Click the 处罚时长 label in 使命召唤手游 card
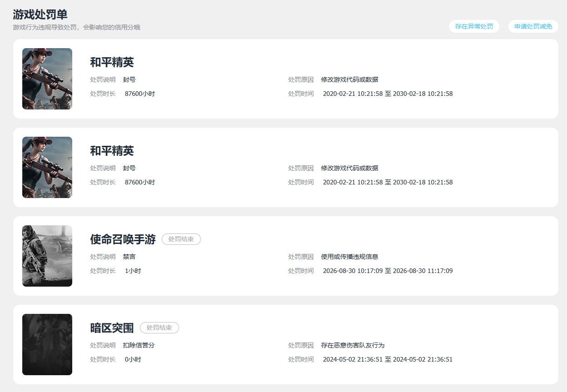Viewport: 567px width, 392px height. tap(103, 271)
